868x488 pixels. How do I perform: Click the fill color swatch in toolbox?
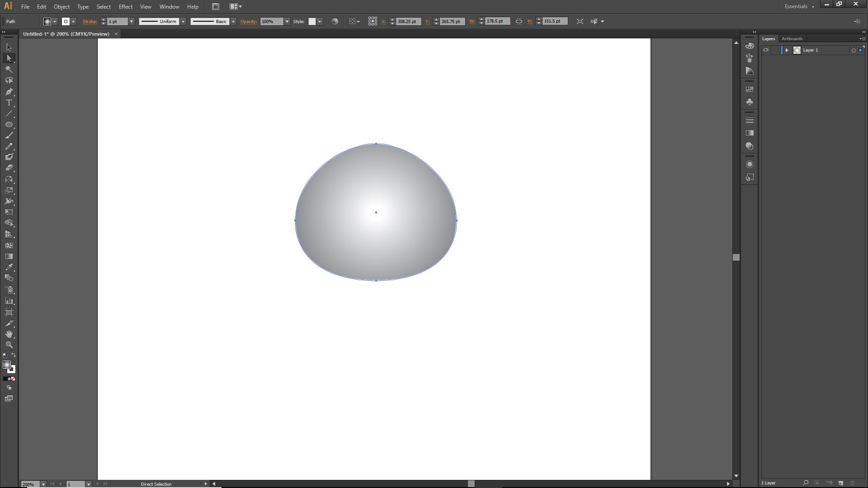click(x=7, y=365)
